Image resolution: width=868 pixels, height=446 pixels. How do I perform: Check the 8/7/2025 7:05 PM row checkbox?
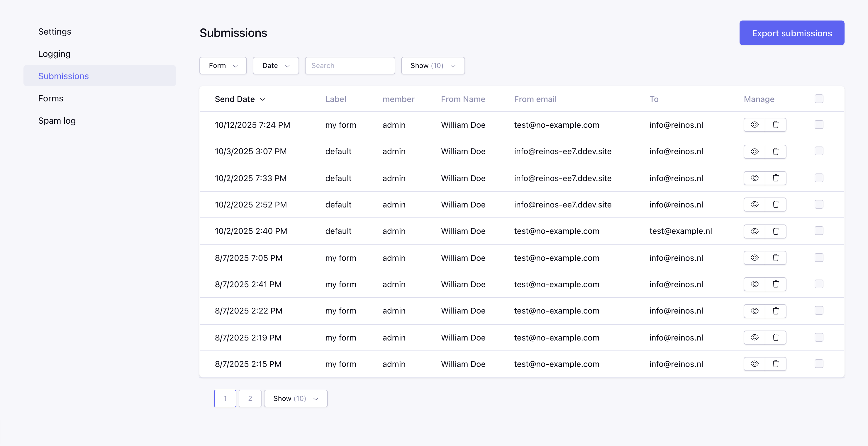[819, 258]
